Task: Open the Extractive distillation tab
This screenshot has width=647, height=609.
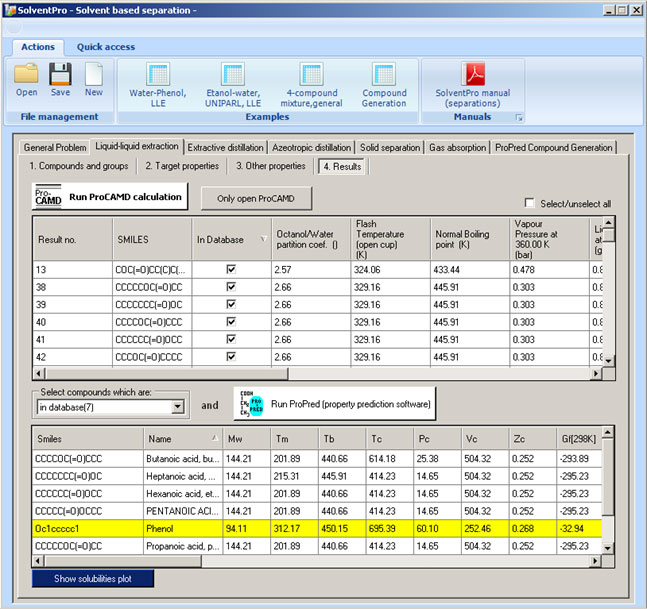Action: 225,147
